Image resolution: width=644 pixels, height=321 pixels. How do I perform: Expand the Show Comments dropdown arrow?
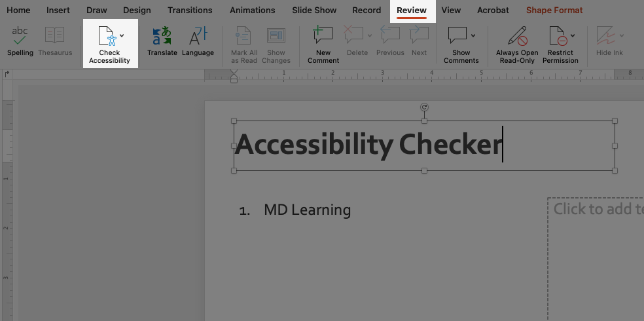473,35
